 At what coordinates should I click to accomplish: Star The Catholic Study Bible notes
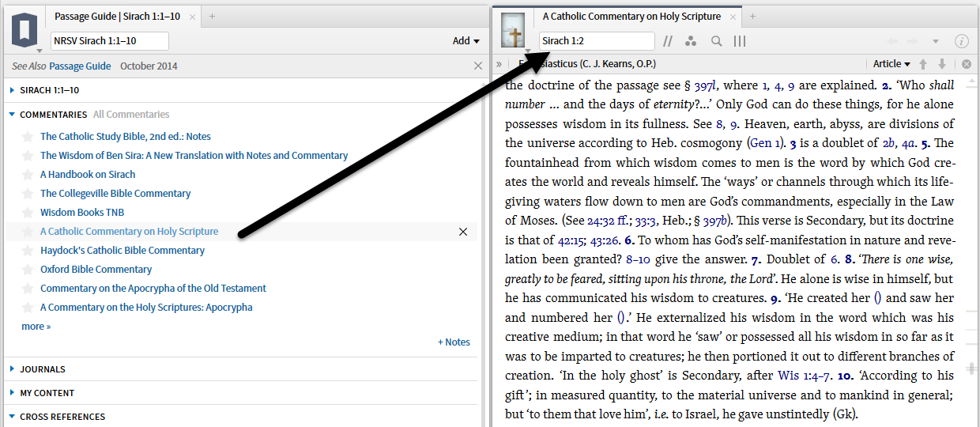pos(28,137)
